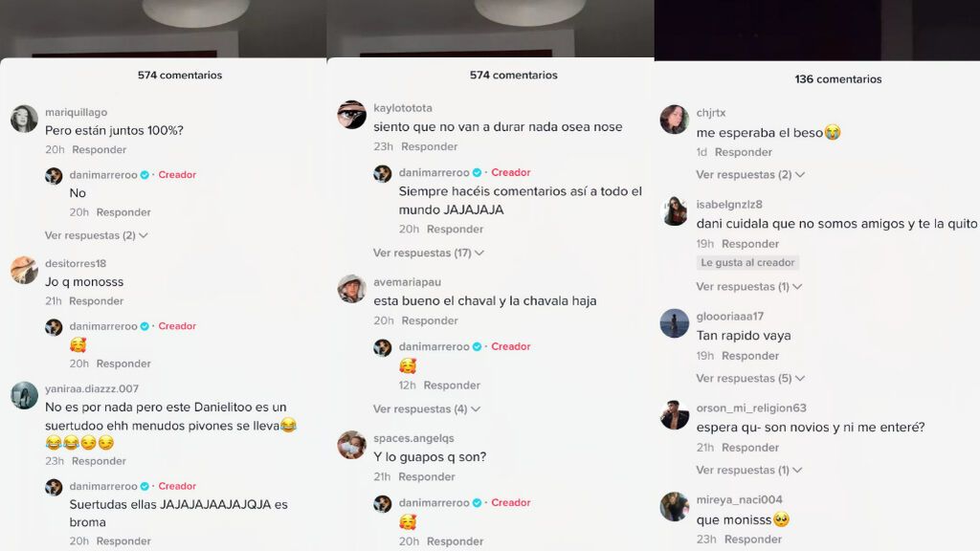The height and width of the screenshot is (551, 980).
Task: Open desitorres18's profile picture
Action: point(24,270)
